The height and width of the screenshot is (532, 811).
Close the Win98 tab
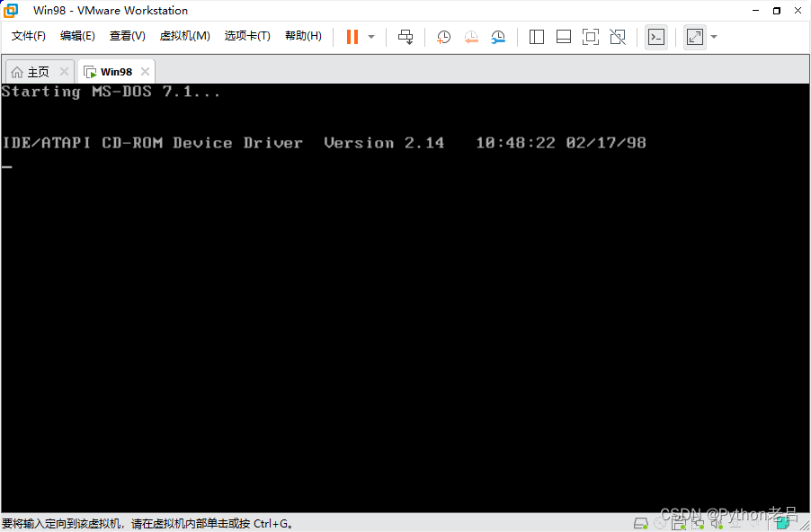[146, 71]
